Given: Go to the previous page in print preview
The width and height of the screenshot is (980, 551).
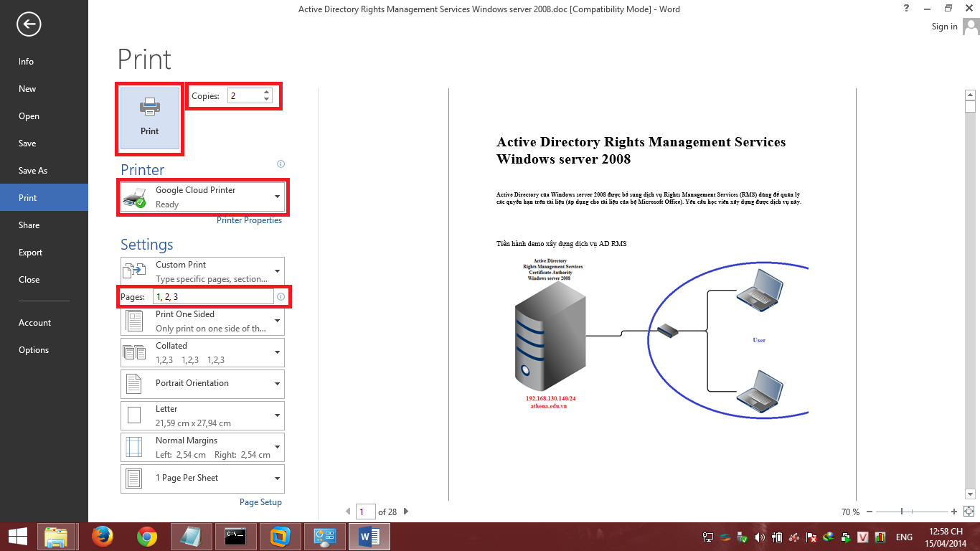Looking at the screenshot, I should pos(349,512).
